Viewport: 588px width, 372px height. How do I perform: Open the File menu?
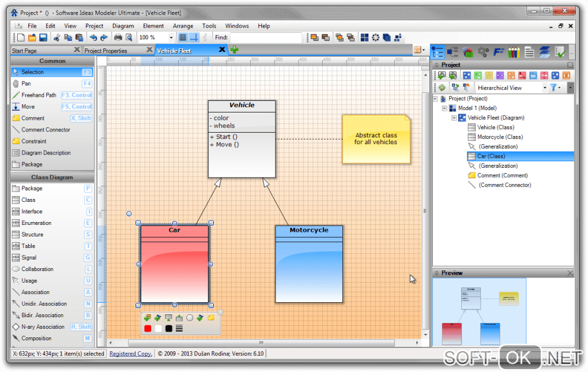32,26
